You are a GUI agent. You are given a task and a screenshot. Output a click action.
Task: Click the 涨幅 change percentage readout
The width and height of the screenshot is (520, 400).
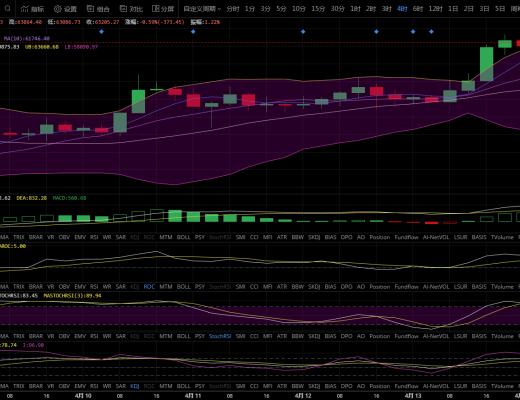point(155,22)
